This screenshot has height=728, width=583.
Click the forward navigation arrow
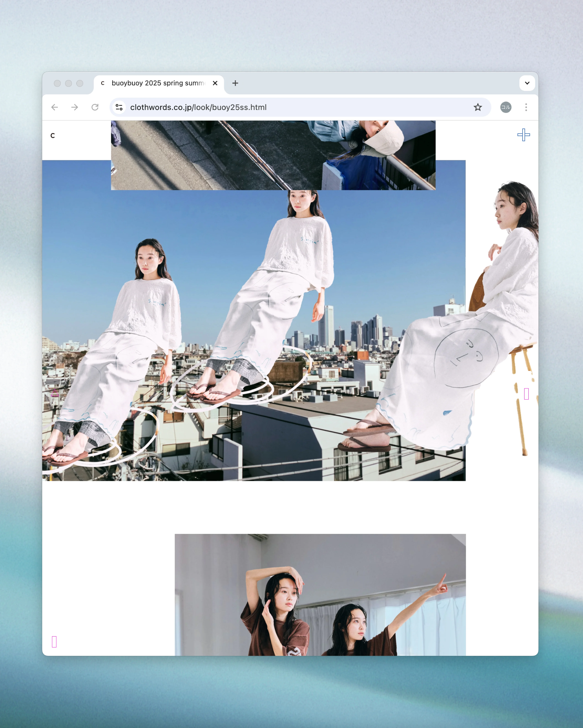(75, 107)
